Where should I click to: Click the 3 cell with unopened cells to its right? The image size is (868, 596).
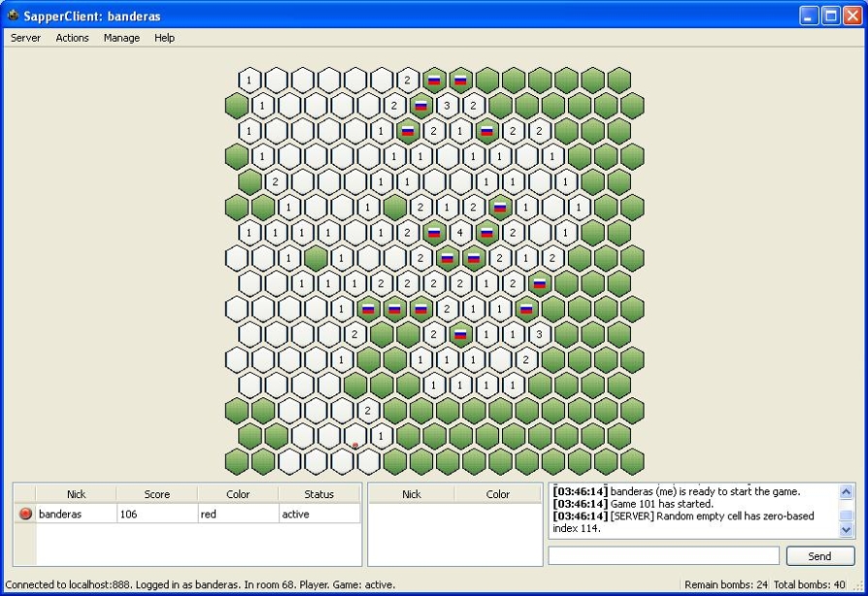[x=540, y=334]
